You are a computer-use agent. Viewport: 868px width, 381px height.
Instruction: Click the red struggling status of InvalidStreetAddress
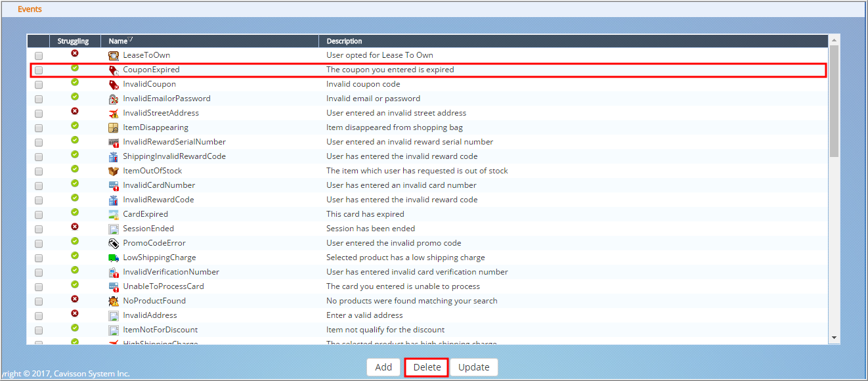point(75,111)
